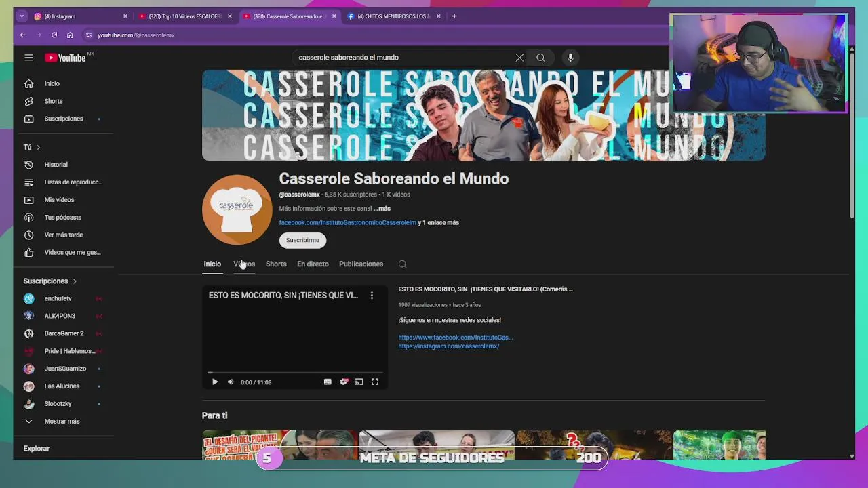The width and height of the screenshot is (868, 488).
Task: Open the YouTube hamburger guide menu
Action: coord(28,58)
